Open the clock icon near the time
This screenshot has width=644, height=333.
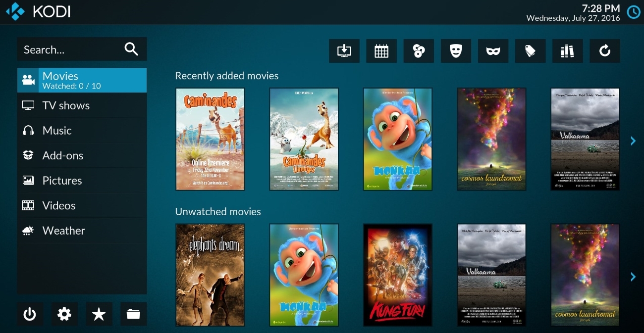click(633, 12)
